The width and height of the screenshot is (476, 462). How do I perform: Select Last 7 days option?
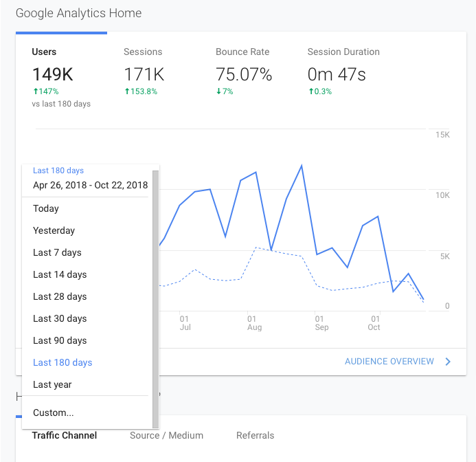pos(85,252)
